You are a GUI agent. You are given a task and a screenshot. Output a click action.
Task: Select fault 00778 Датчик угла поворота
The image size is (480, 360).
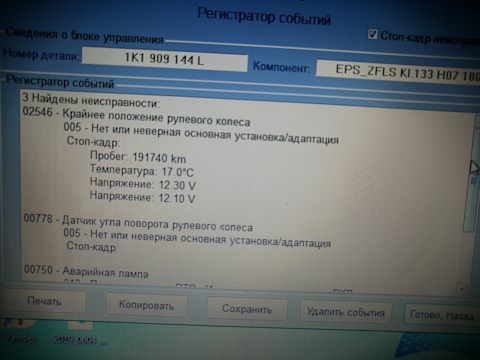[x=138, y=223]
